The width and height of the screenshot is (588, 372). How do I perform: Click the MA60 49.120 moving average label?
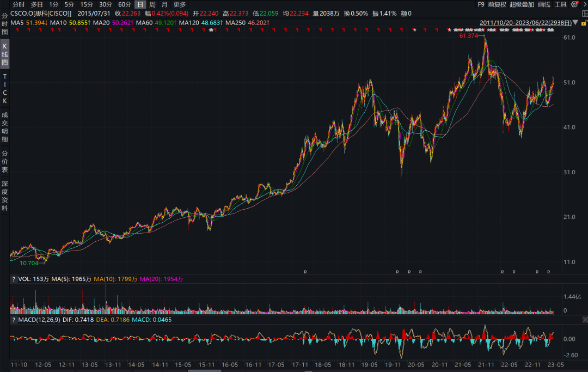[x=156, y=22]
